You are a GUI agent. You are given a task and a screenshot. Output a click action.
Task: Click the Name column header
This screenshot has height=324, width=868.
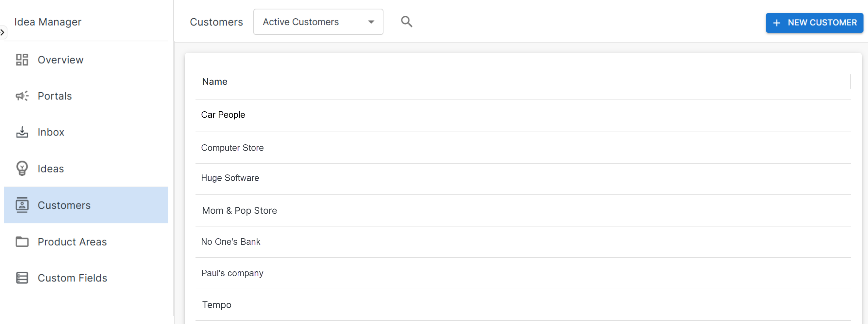click(215, 81)
